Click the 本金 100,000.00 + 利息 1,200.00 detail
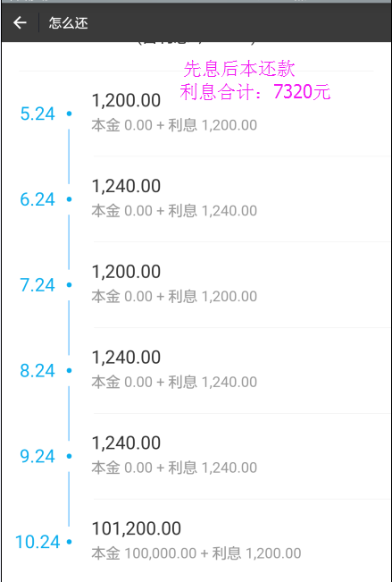 click(196, 553)
